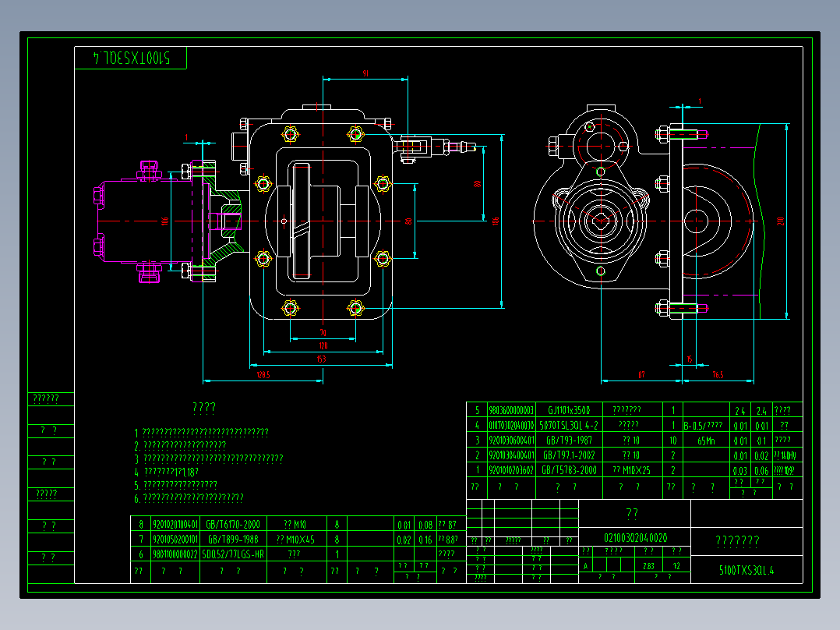Click the drawing number "02100302040020"
The height and width of the screenshot is (630, 840).
pos(635,538)
